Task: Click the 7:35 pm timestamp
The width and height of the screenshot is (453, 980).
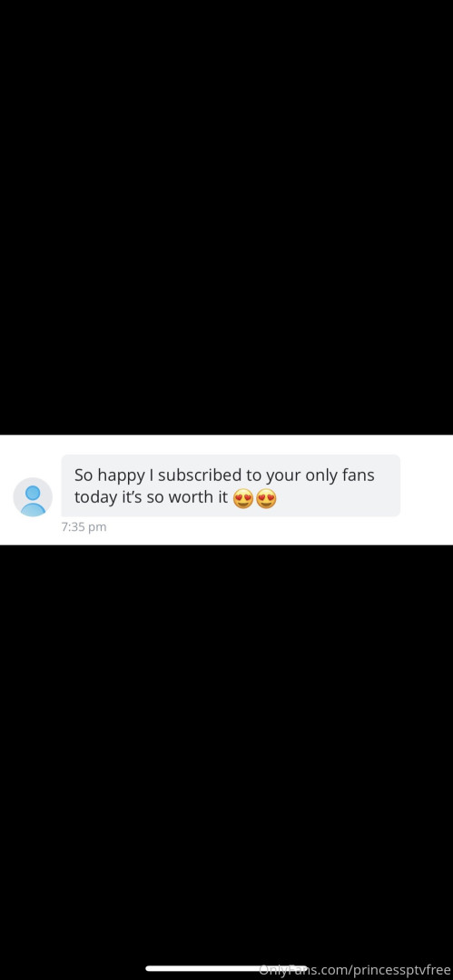Action: point(84,527)
